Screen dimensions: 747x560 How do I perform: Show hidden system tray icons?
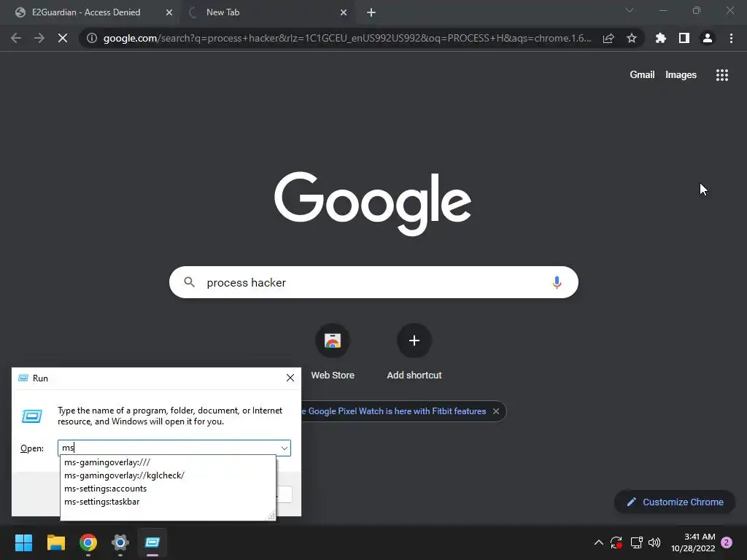(x=599, y=542)
